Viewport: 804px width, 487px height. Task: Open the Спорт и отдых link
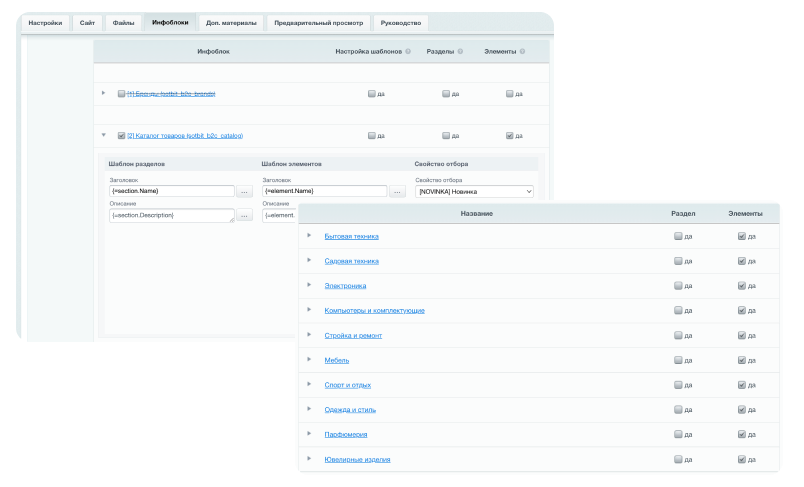(x=350, y=385)
